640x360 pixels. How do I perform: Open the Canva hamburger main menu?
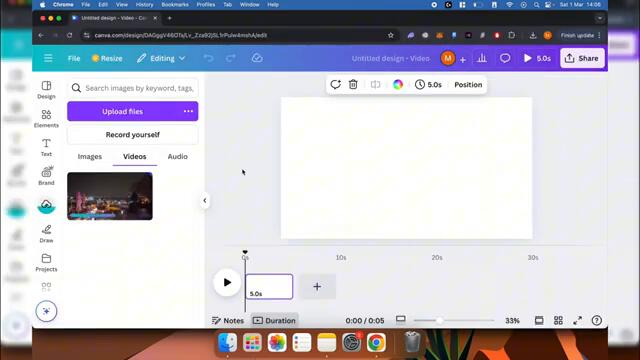coord(48,58)
